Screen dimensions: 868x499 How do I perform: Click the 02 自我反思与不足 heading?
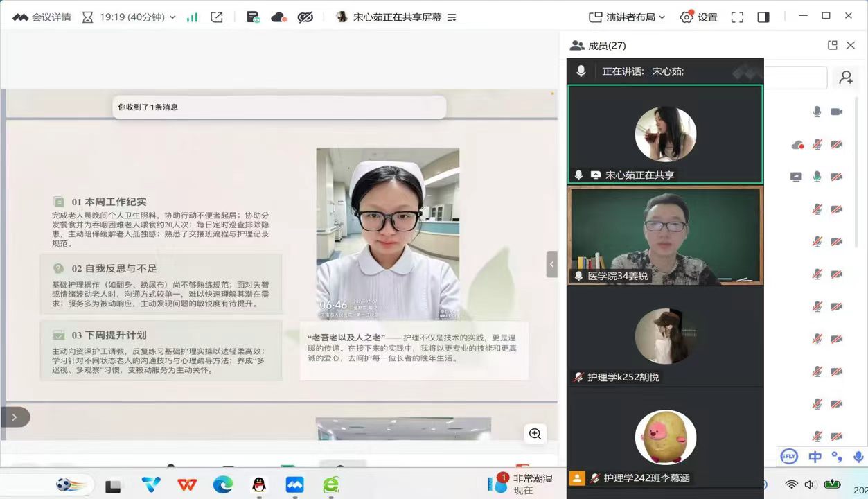click(x=114, y=268)
